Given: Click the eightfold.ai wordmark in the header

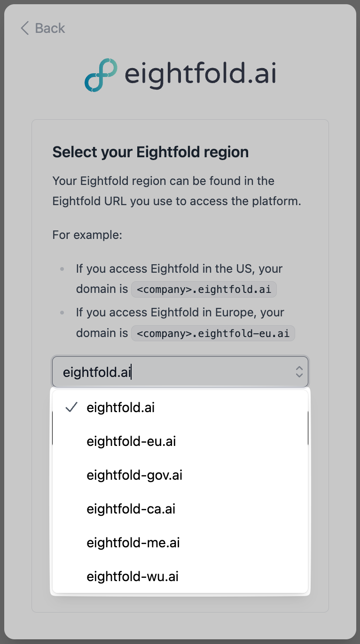Looking at the screenshot, I should coord(200,75).
